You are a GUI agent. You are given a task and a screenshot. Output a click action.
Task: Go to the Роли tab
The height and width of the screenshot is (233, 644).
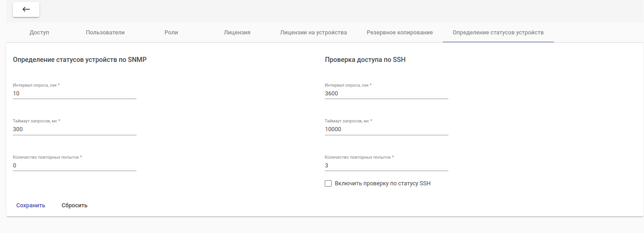(x=171, y=33)
